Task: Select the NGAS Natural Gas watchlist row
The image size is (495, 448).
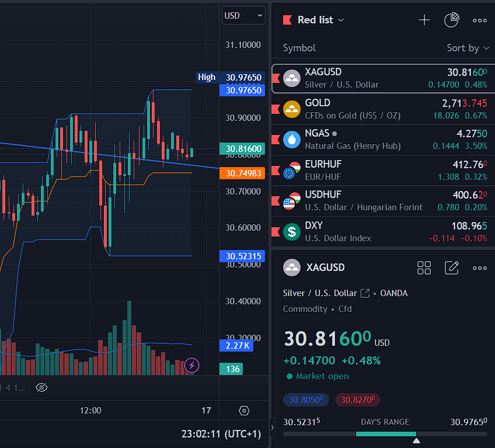Action: tap(383, 140)
